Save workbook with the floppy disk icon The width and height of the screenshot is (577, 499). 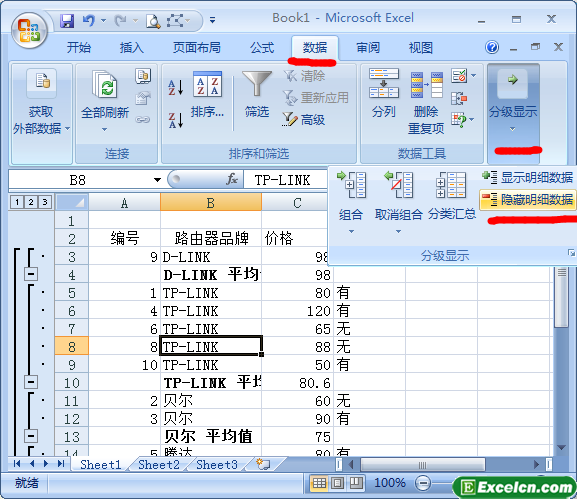point(67,21)
